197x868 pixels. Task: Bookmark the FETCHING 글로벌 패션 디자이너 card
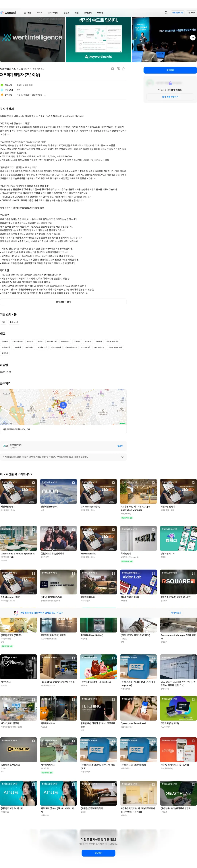(x=113, y=699)
